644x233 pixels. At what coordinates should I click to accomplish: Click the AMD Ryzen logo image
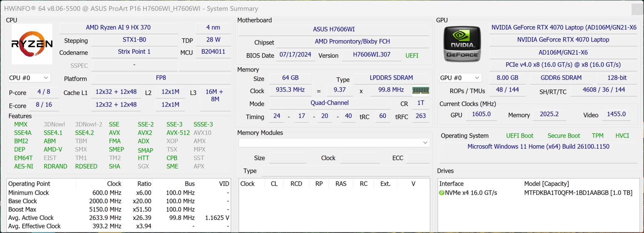(x=32, y=44)
